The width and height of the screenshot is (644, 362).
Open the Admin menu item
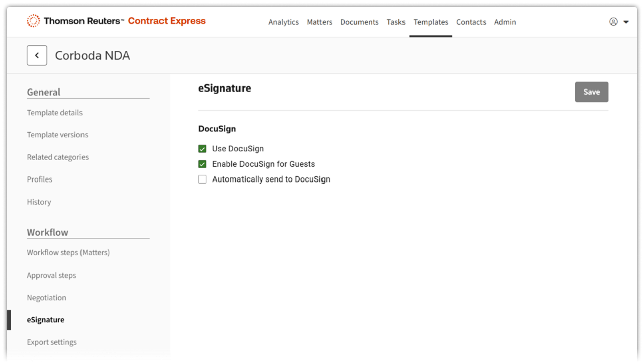505,22
